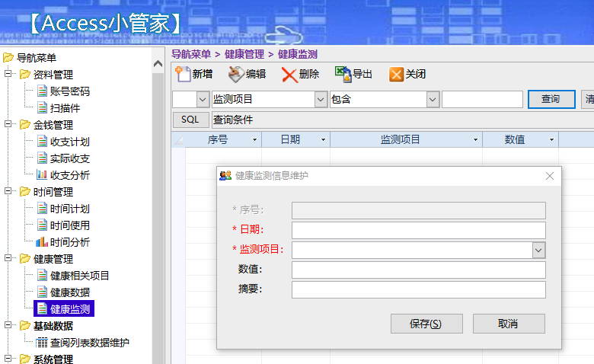The image size is (594, 364).
Task: Select 健康数据 in the navigation tree
Action: pos(70,292)
